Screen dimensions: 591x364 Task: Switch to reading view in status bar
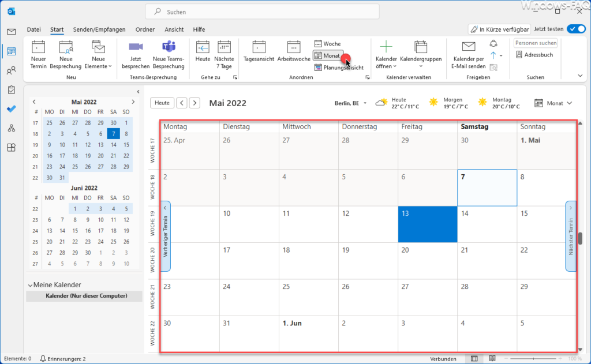click(492, 359)
